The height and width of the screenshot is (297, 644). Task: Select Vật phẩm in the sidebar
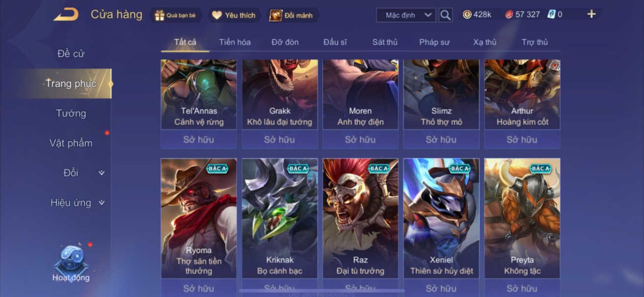(x=71, y=143)
